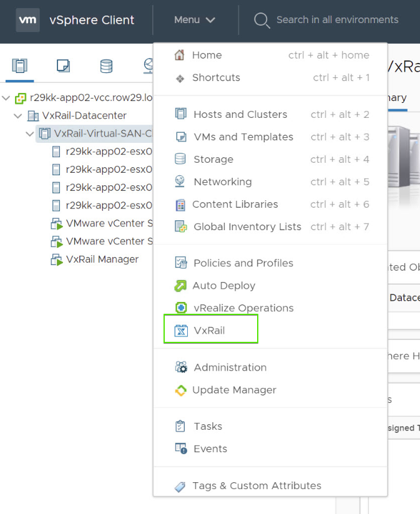
Task: Click the Tags & Custom Attributes tag icon
Action: tap(180, 487)
